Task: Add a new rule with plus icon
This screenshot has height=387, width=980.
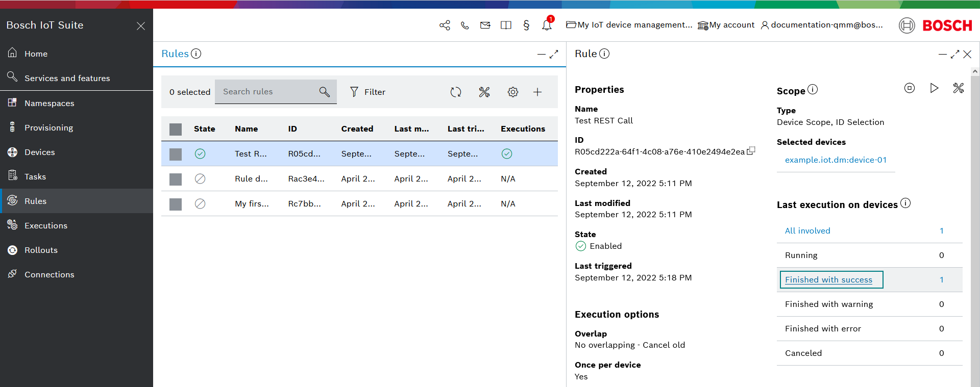Action: [x=537, y=92]
